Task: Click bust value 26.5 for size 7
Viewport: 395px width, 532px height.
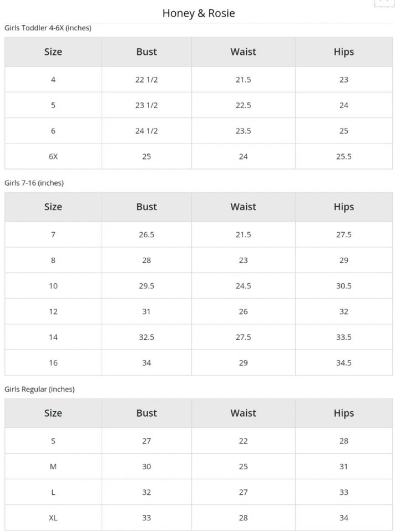Action: pyautogui.click(x=146, y=234)
